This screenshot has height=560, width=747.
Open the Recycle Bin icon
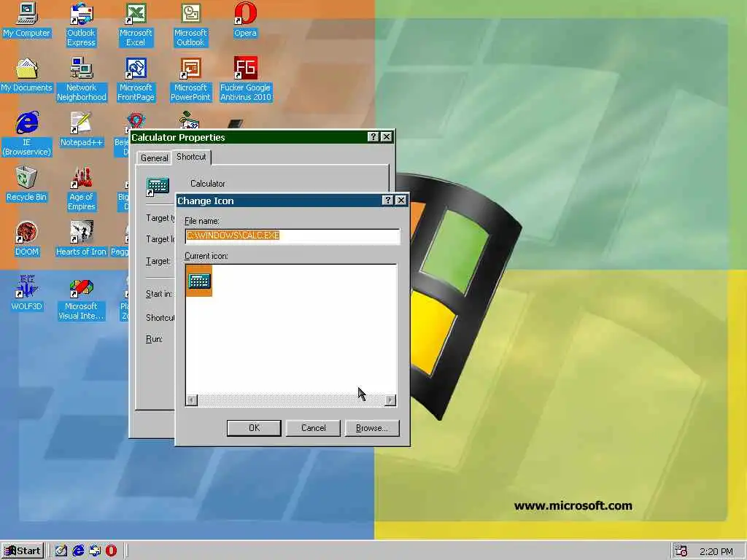(27, 184)
